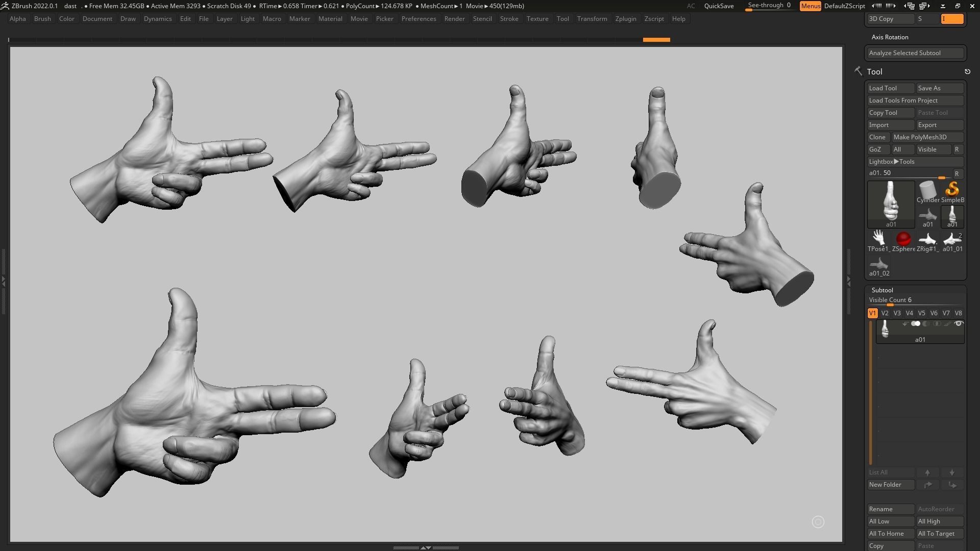980x551 pixels.
Task: Collapse the Subtool section header
Action: pos(882,290)
